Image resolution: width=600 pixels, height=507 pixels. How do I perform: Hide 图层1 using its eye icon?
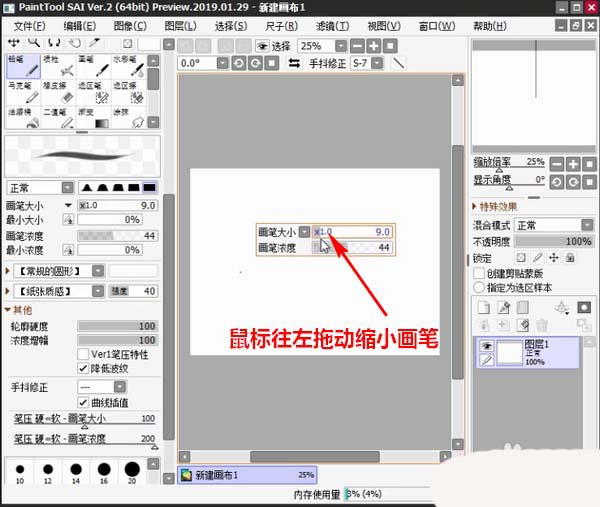click(x=486, y=346)
